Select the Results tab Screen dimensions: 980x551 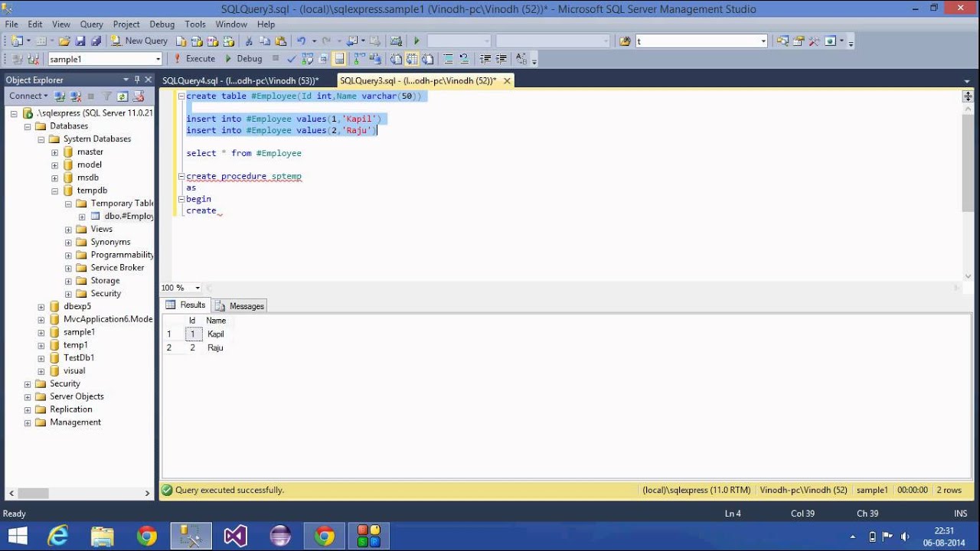point(186,305)
